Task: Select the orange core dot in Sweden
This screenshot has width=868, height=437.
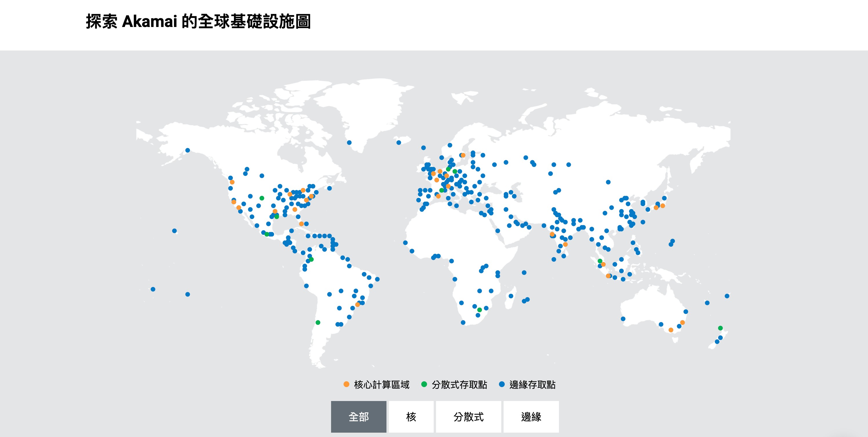Action: [x=463, y=156]
